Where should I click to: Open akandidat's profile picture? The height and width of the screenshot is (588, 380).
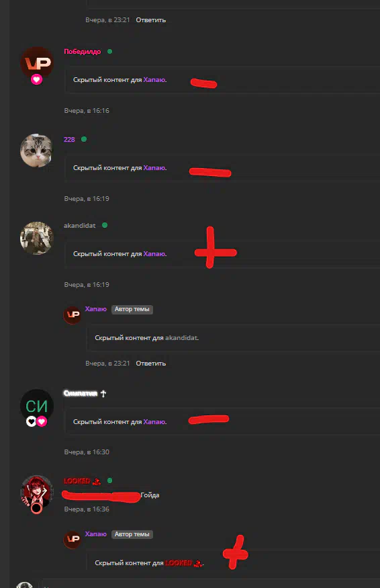tap(37, 238)
